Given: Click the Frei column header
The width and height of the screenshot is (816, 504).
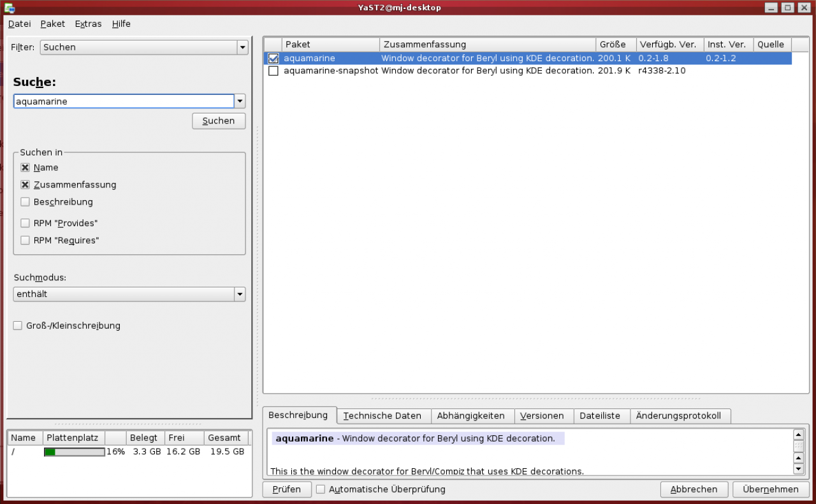Looking at the screenshot, I should (x=185, y=438).
